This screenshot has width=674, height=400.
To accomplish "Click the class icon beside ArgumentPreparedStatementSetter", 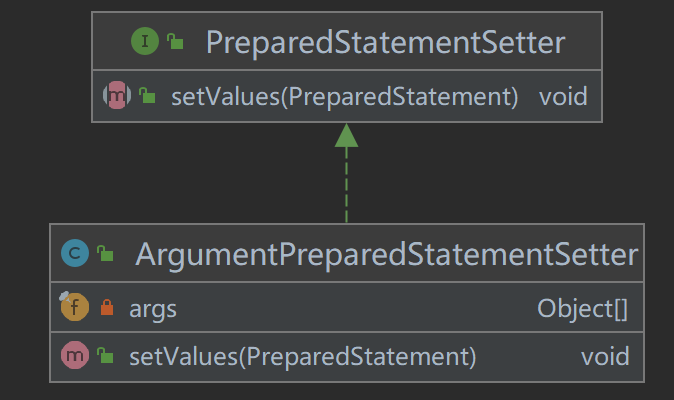I will click(x=75, y=254).
